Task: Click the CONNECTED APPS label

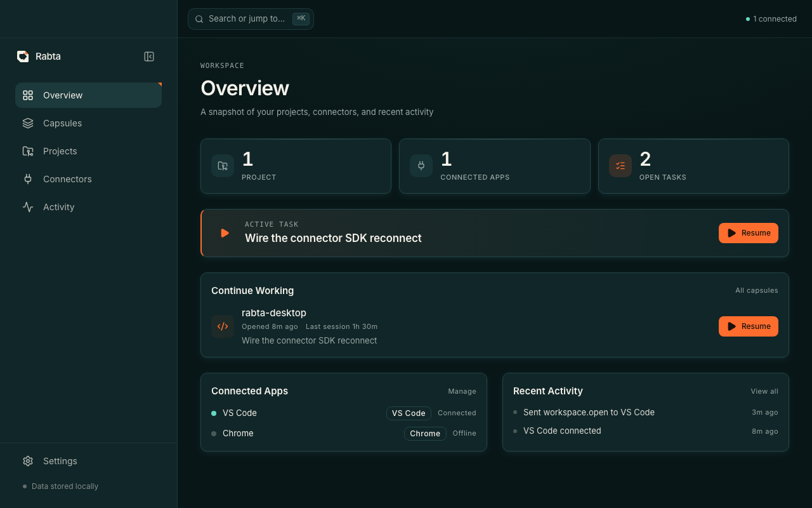Action: pyautogui.click(x=475, y=177)
